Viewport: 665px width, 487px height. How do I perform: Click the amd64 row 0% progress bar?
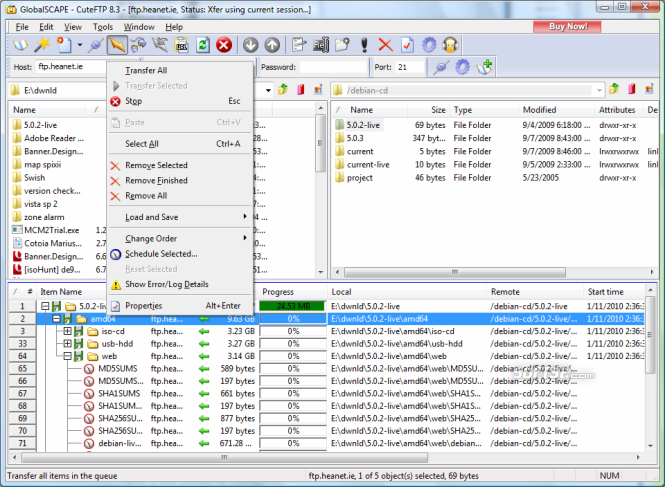point(293,319)
